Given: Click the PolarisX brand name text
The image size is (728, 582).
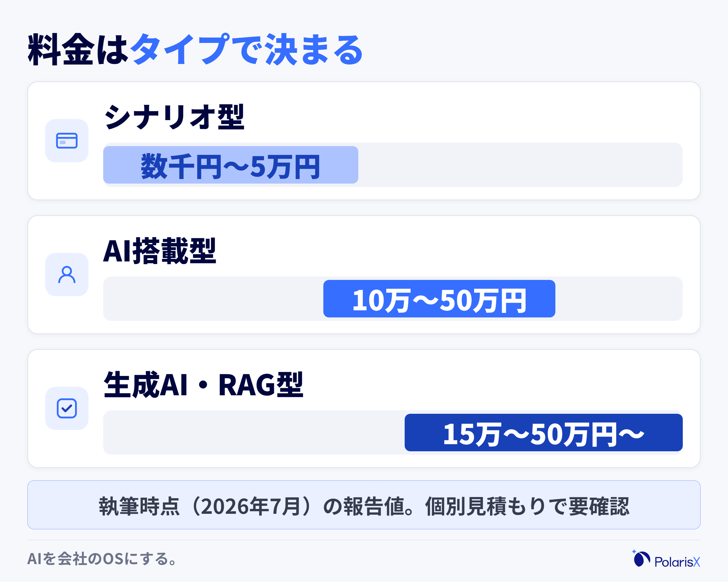Looking at the screenshot, I should point(677,562).
